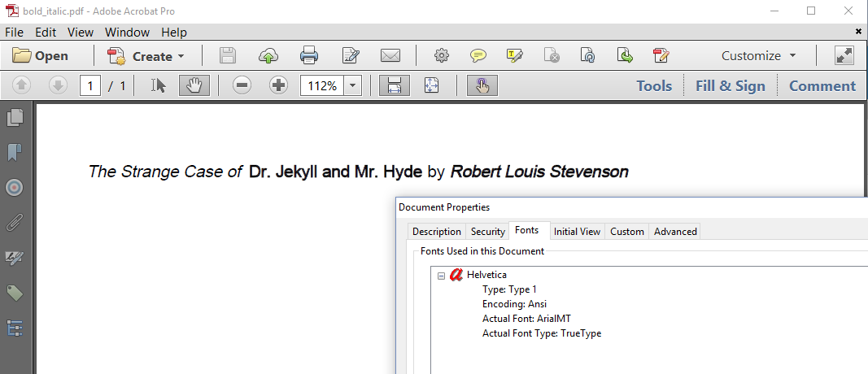The width and height of the screenshot is (868, 374).
Task: Print the document using printer icon
Action: pos(309,55)
